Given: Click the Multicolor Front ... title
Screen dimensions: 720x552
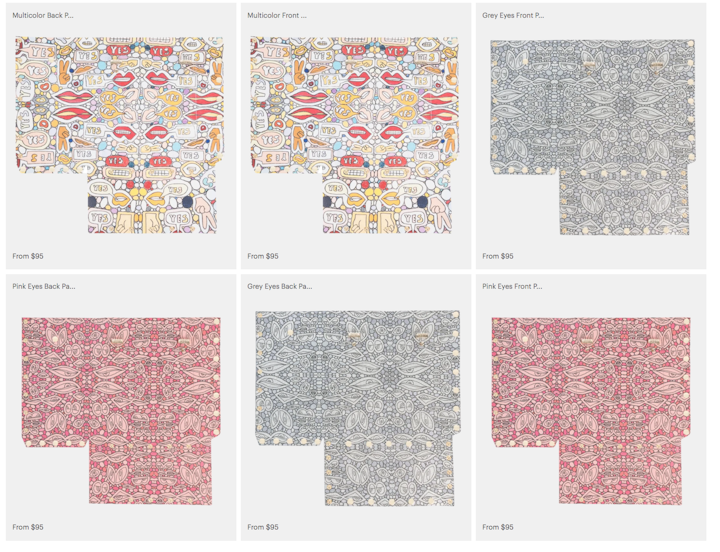Looking at the screenshot, I should [277, 15].
